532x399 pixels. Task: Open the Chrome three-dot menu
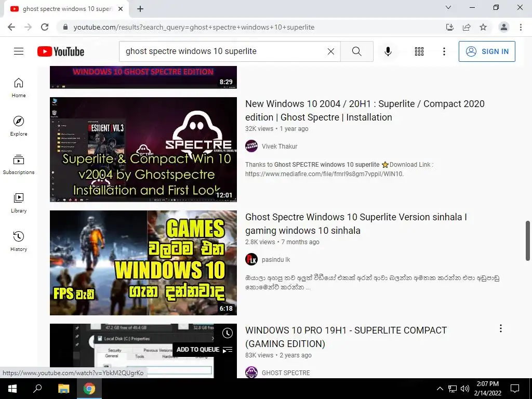(521, 27)
